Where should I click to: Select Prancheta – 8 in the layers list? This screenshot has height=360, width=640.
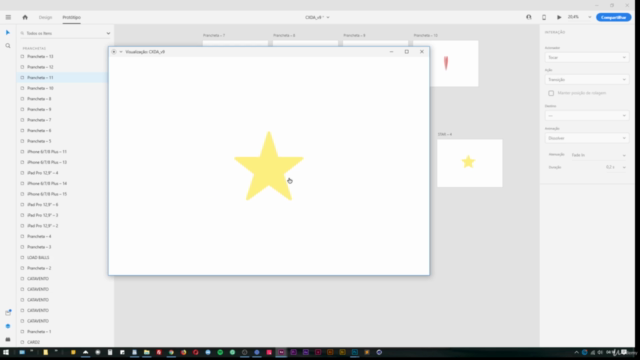click(62, 99)
